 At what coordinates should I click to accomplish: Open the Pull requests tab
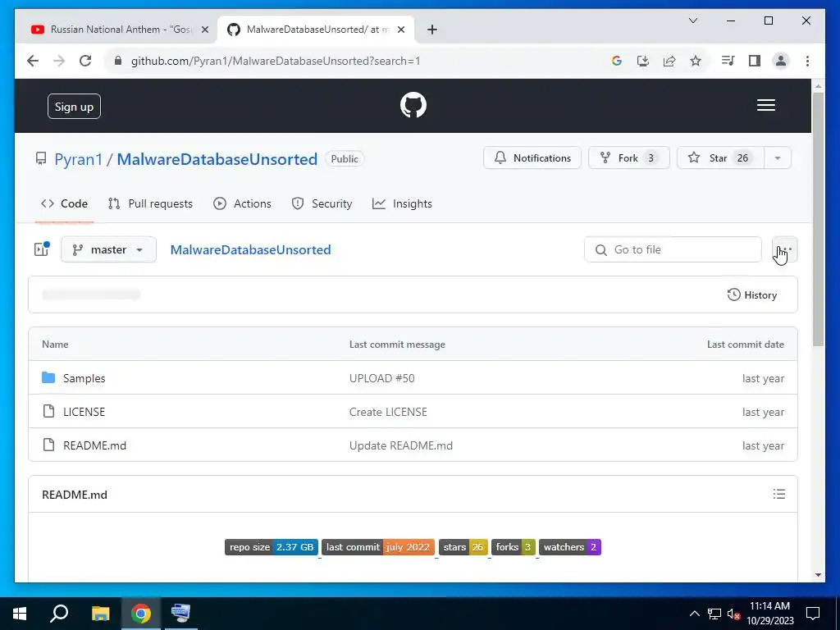coord(151,203)
